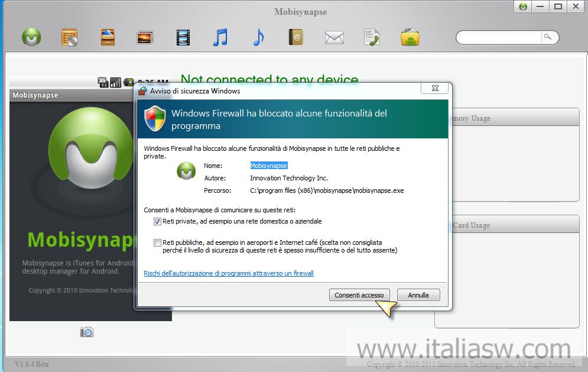Viewport: 588px width, 372px height.
Task: Open the music double-note icon
Action: [x=220, y=37]
